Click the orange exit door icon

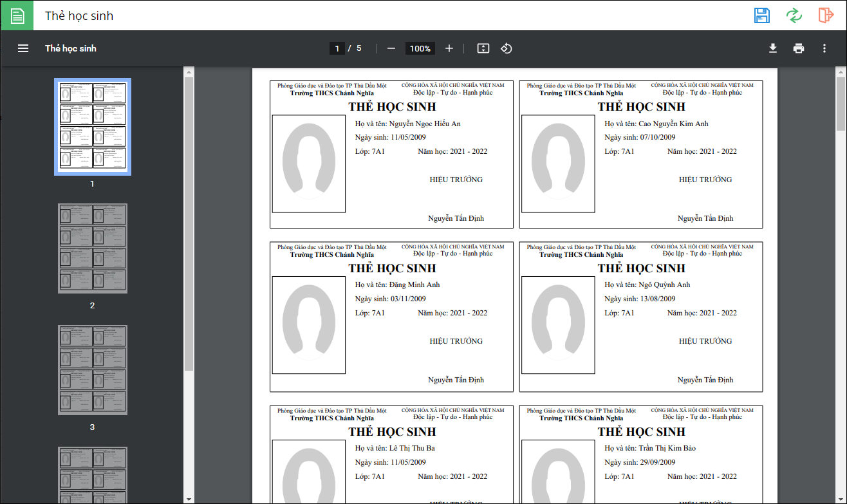click(826, 15)
